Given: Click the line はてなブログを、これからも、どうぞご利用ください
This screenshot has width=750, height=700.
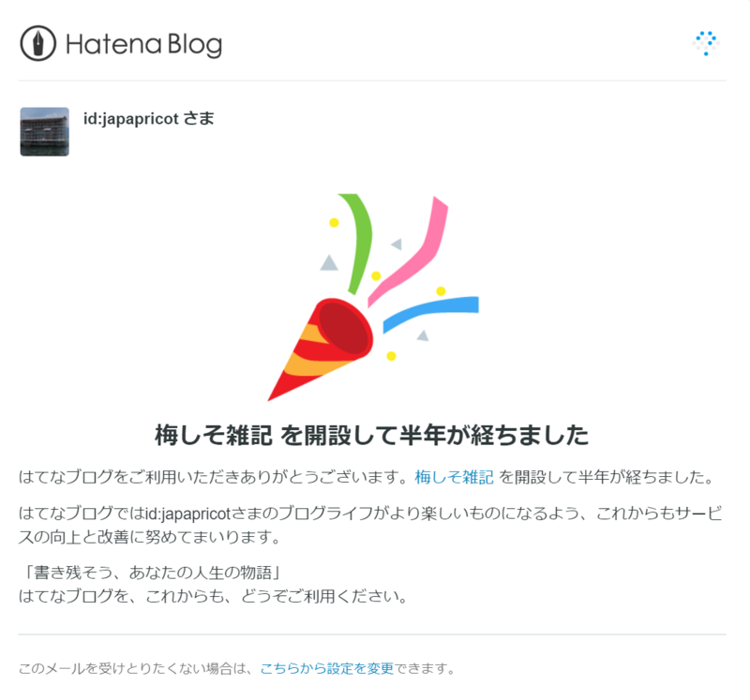Looking at the screenshot, I should pyautogui.click(x=214, y=596).
